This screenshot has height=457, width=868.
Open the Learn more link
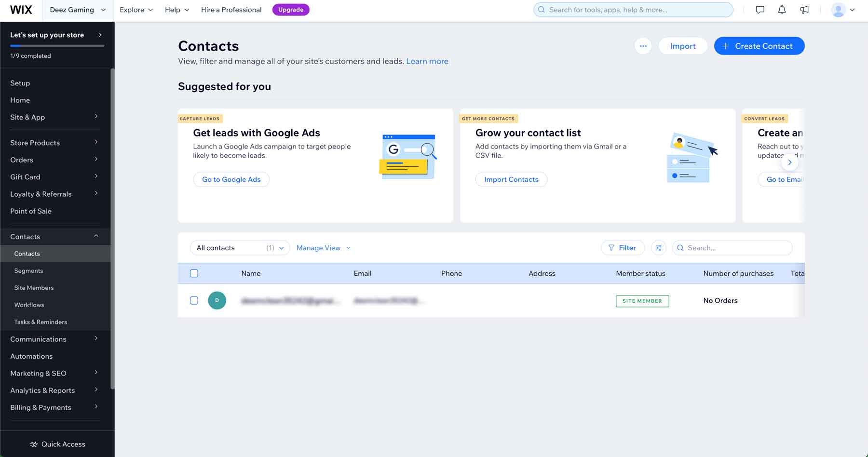[x=427, y=61]
